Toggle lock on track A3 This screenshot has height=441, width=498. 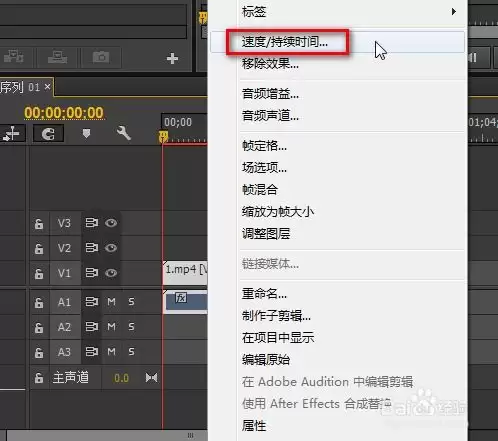click(39, 352)
